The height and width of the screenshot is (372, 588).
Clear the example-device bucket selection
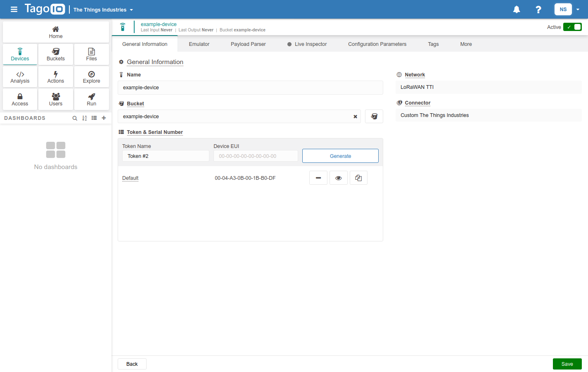[355, 117]
